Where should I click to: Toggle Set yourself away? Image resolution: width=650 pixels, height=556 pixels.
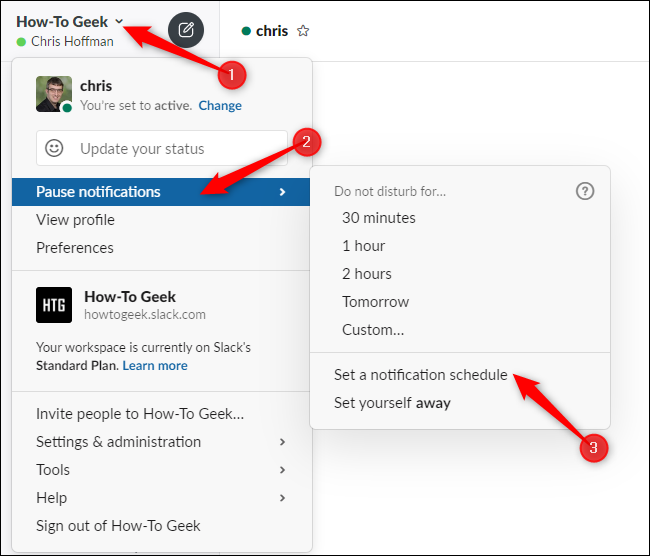click(392, 403)
